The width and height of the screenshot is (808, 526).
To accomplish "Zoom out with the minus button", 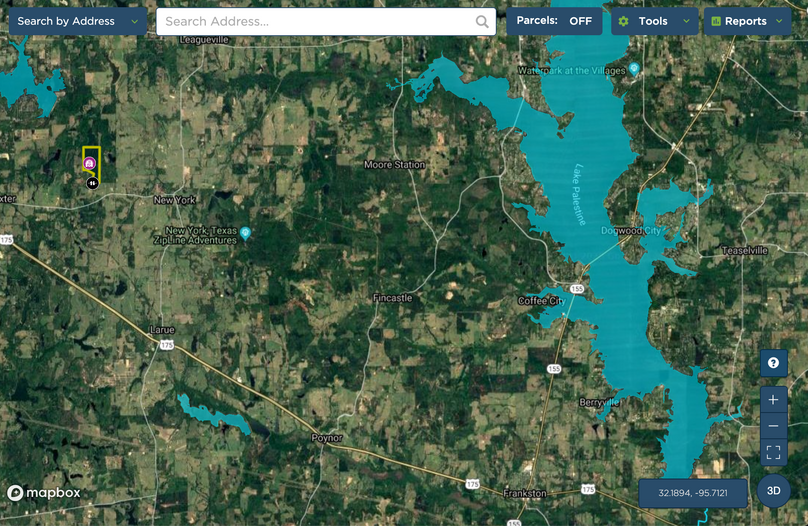I will coord(773,426).
